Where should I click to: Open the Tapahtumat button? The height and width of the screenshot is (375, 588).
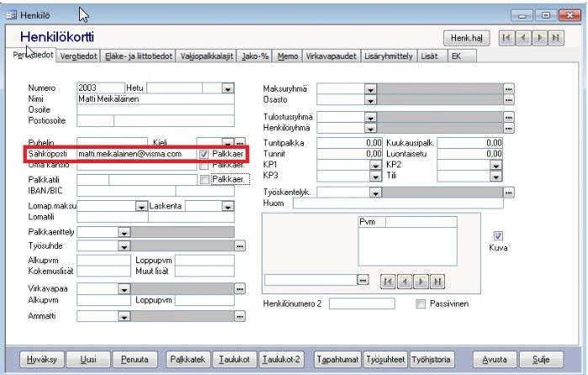coord(337,360)
